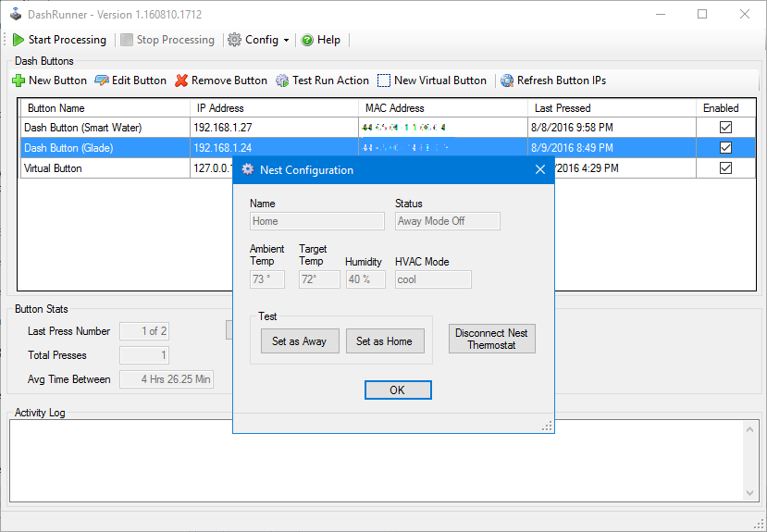Click the green Start Processing play icon
Viewport: 767px width, 532px height.
coord(19,40)
